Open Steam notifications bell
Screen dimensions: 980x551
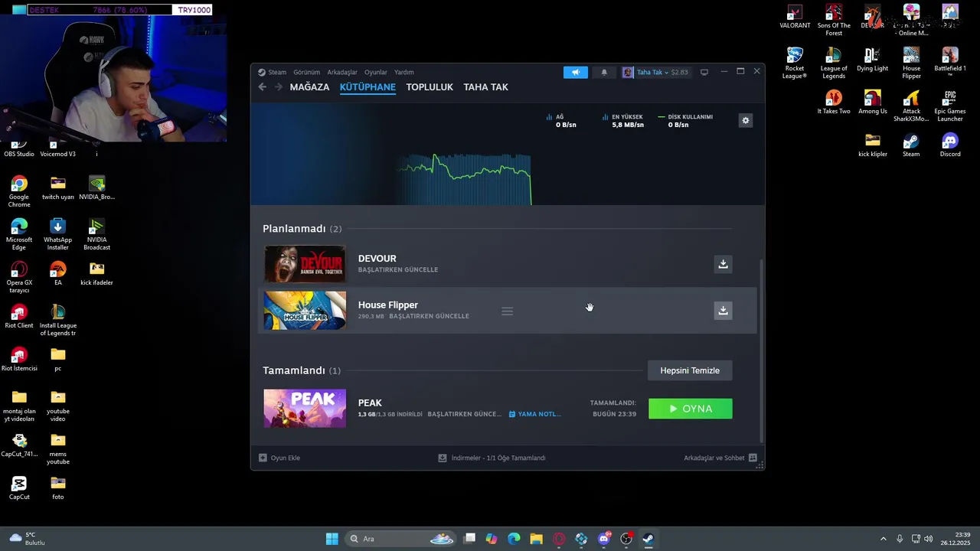[604, 72]
